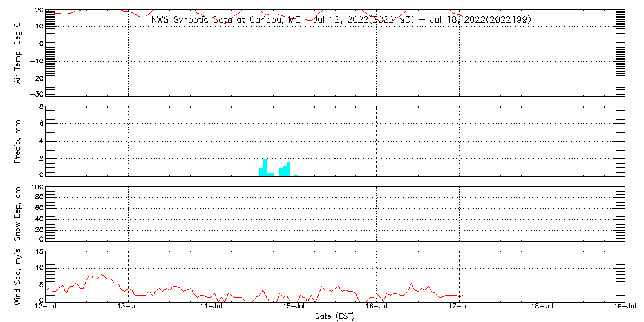Click the NWS Synoptic Data chart title
Viewport: 644px width, 322px height.
pos(341,19)
